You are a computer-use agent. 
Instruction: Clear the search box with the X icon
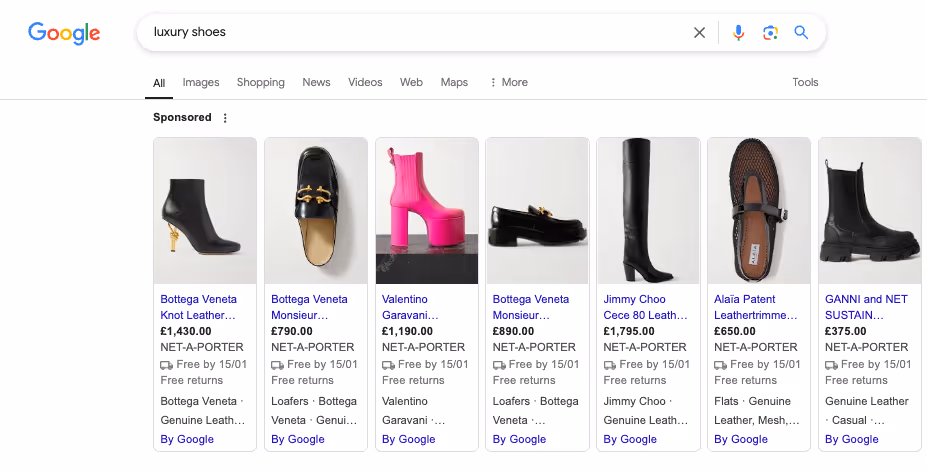699,33
